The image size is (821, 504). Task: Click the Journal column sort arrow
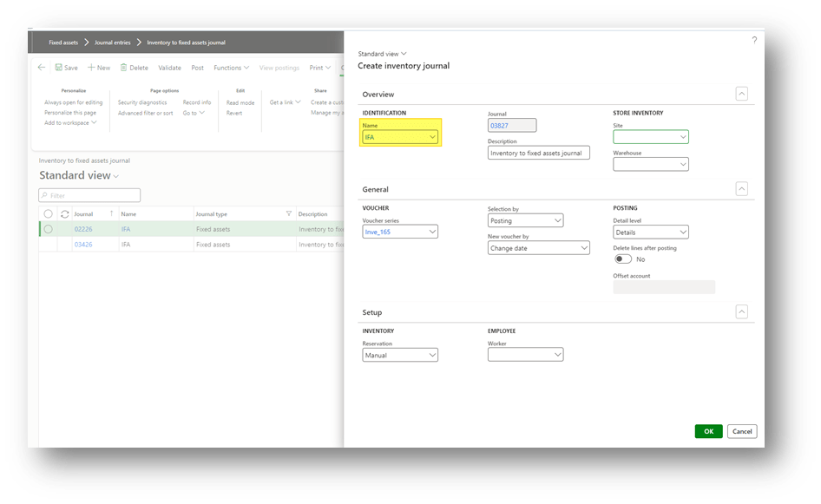(111, 214)
